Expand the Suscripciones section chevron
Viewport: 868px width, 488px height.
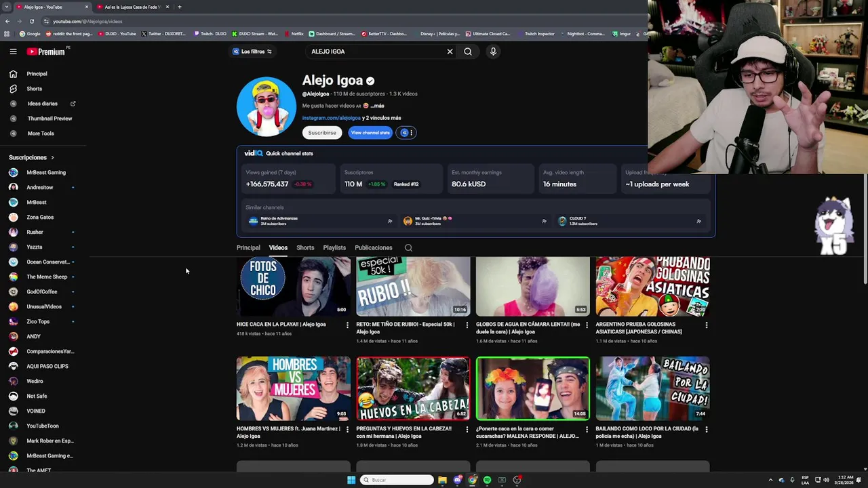52,158
